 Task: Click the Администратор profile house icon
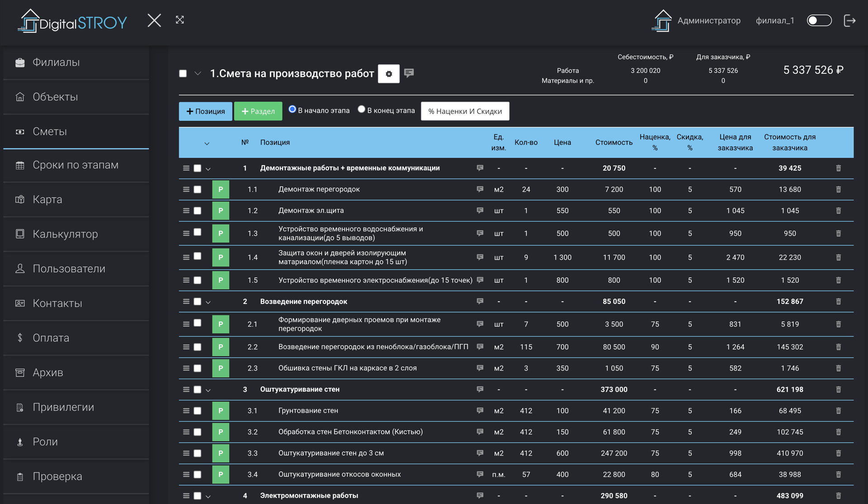[x=662, y=21]
